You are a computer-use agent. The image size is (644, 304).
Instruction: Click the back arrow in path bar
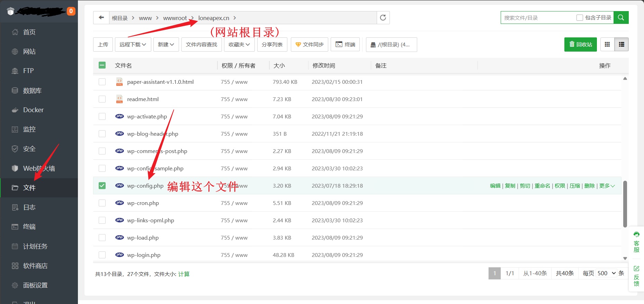101,18
